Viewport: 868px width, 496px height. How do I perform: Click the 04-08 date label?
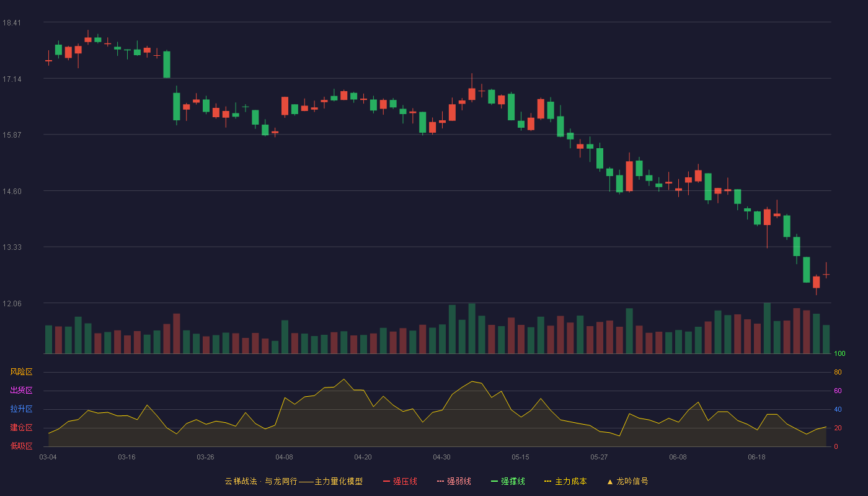coord(284,457)
